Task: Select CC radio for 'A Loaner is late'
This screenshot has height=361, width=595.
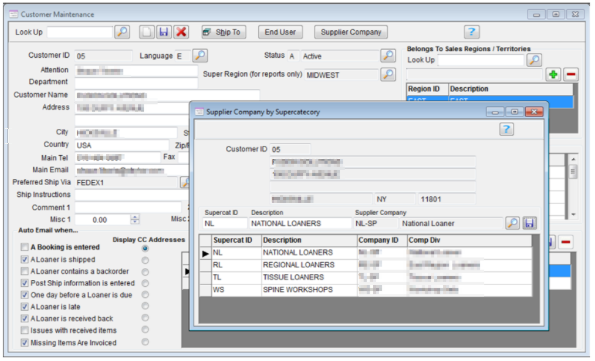Action: [x=145, y=306]
